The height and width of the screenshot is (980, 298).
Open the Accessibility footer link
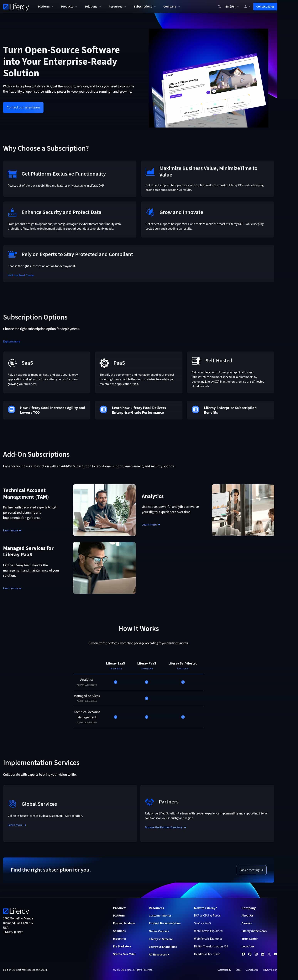tap(225, 970)
